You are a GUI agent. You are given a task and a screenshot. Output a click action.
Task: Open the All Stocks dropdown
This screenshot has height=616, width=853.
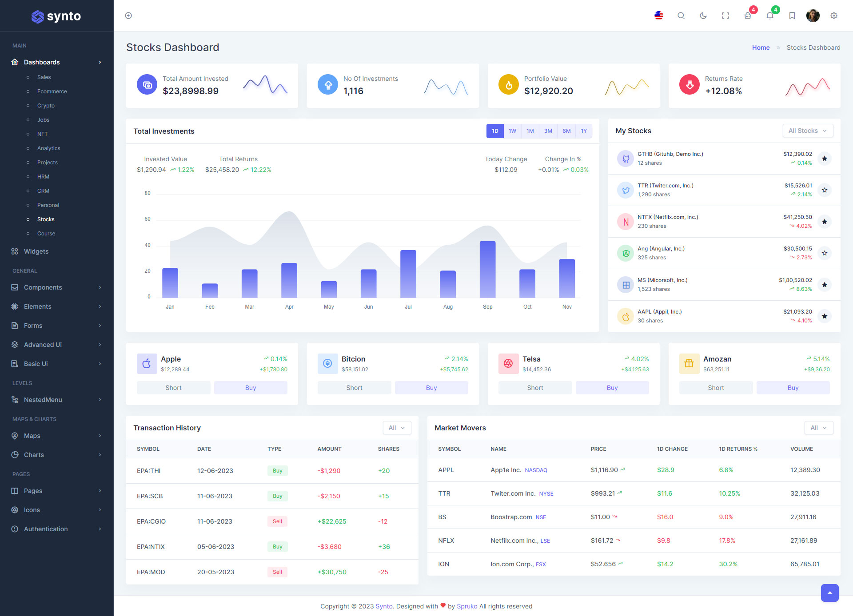(807, 131)
